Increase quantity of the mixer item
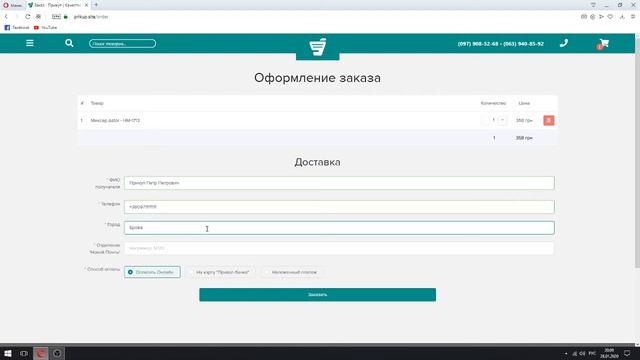The image size is (640, 360). 502,120
